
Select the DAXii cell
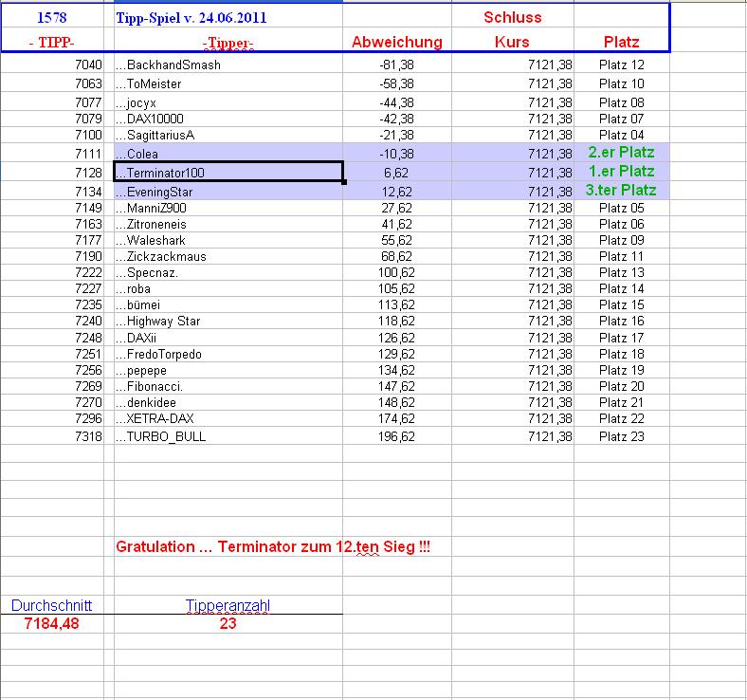tap(228, 338)
